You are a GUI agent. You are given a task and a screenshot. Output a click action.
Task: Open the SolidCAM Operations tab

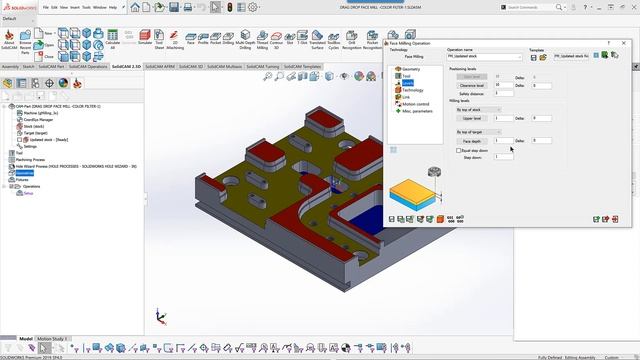pos(88,67)
